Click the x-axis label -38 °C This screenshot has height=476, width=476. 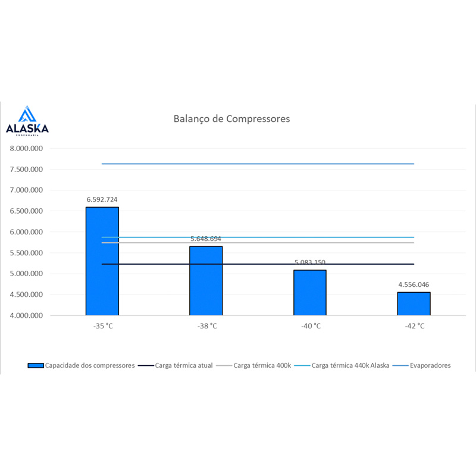coord(207,326)
